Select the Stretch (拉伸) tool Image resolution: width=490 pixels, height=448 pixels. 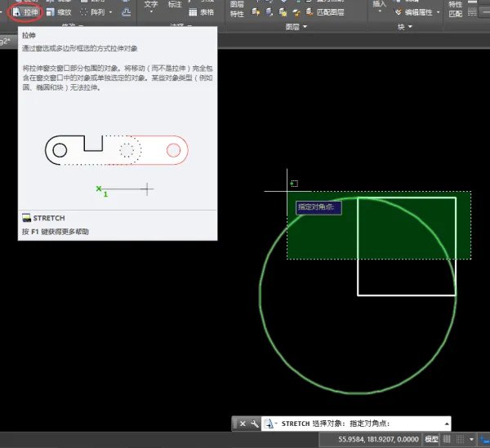coord(26,13)
